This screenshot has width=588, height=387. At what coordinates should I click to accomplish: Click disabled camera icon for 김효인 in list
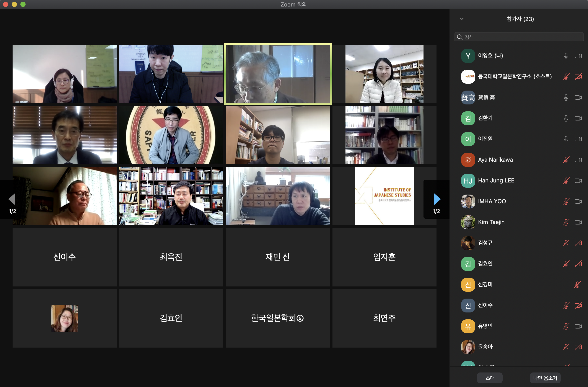578,264
